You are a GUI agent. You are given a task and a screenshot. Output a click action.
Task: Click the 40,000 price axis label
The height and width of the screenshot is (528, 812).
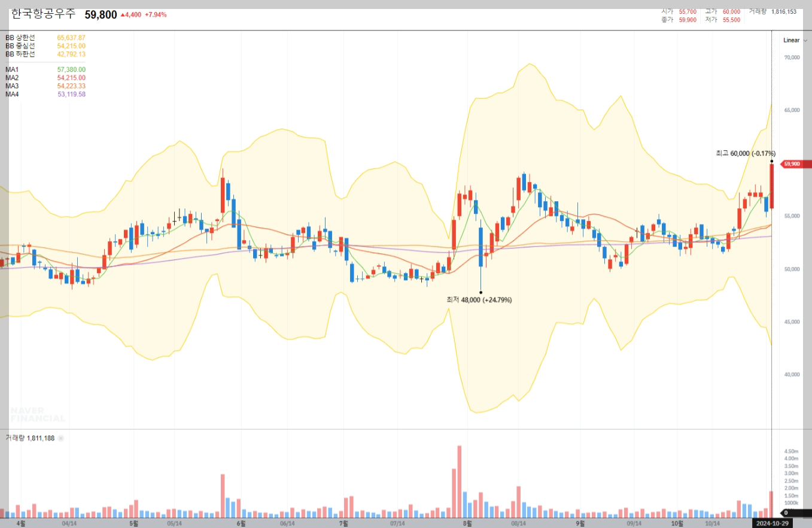click(792, 375)
